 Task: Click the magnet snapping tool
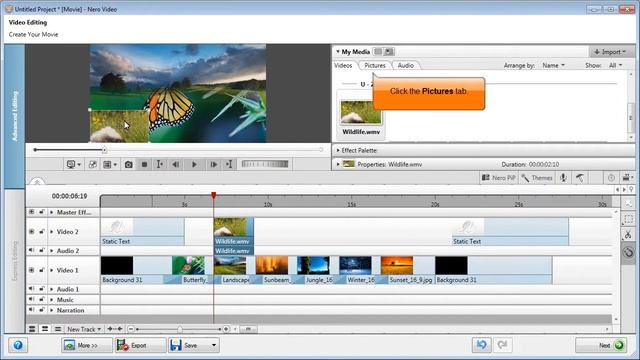click(x=628, y=253)
